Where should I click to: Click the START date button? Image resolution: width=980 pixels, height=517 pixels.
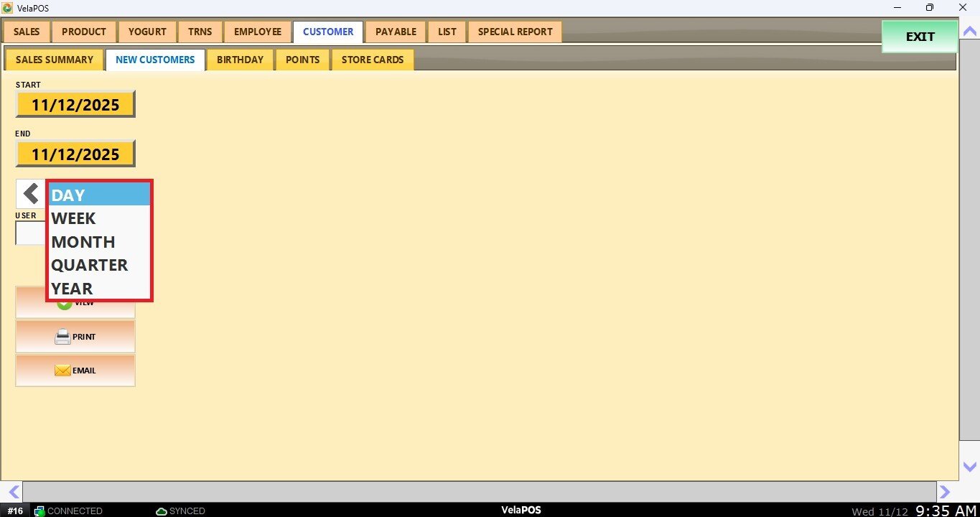tap(75, 105)
